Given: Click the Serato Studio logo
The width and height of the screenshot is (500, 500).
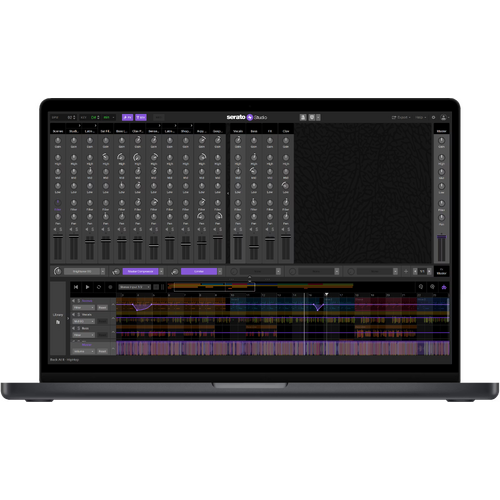Looking at the screenshot, I should point(247,117).
